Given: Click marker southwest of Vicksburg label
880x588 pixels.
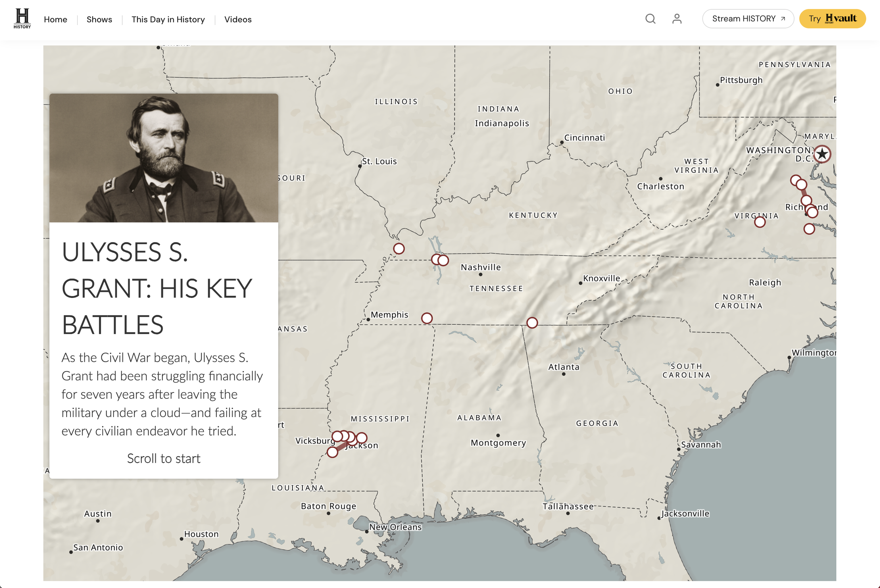Looking at the screenshot, I should [x=332, y=452].
